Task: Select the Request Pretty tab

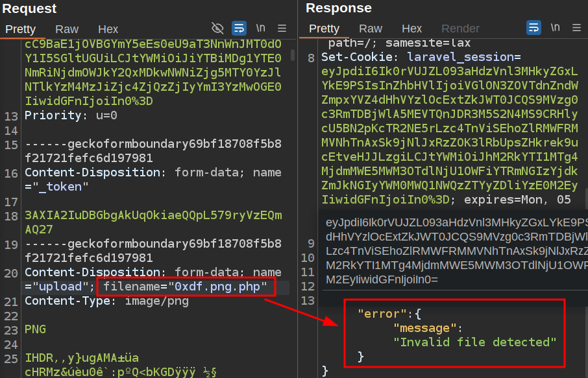Action: tap(21, 29)
